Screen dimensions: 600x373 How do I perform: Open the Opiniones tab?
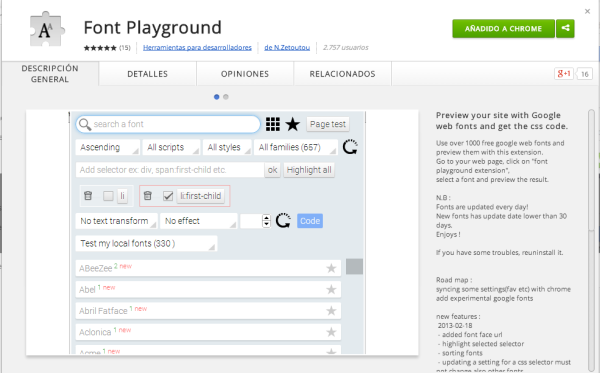coord(245,74)
